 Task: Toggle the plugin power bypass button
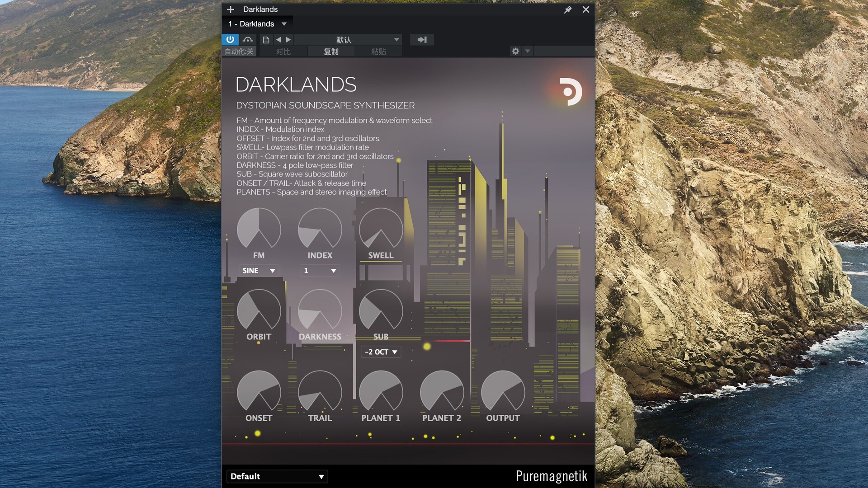tap(230, 40)
